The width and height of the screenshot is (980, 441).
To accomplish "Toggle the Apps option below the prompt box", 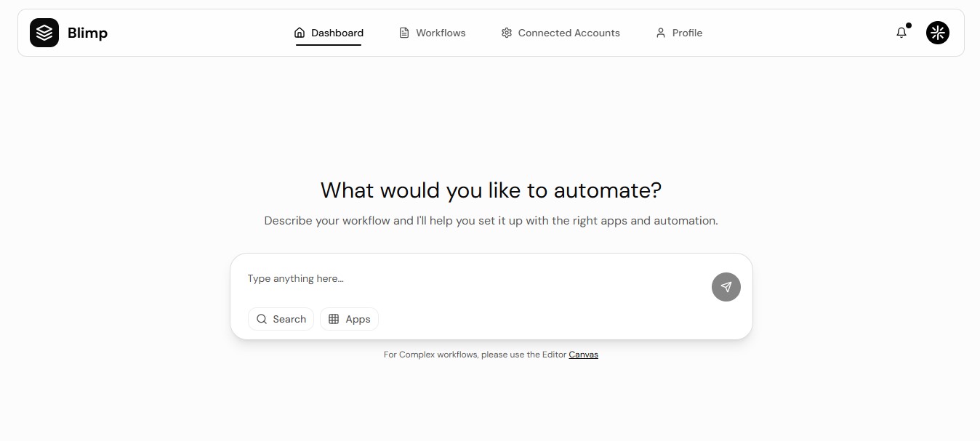I will [x=349, y=319].
